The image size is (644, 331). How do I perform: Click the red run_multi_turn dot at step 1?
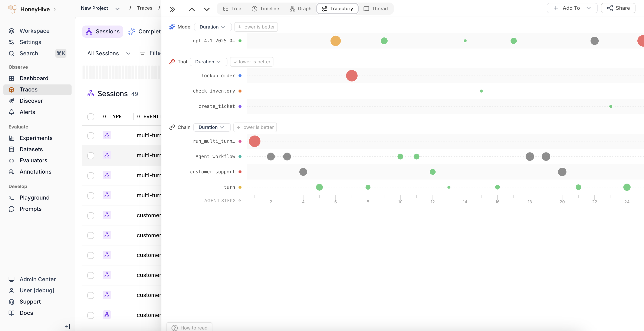255,141
